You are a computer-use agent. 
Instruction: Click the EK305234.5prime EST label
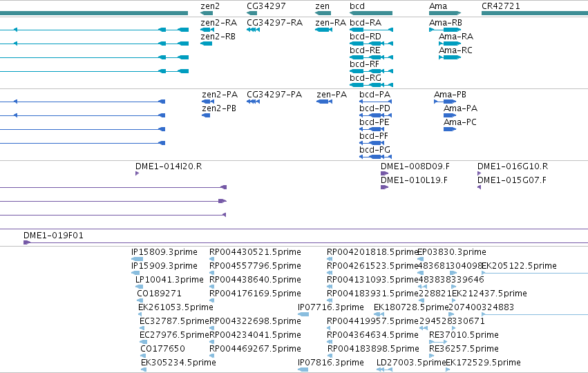pyautogui.click(x=178, y=363)
